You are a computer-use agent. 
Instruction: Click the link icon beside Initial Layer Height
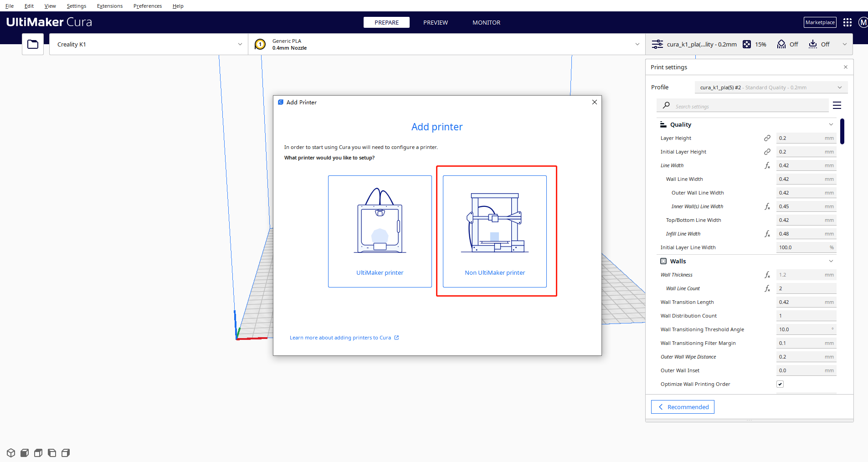tap(767, 152)
